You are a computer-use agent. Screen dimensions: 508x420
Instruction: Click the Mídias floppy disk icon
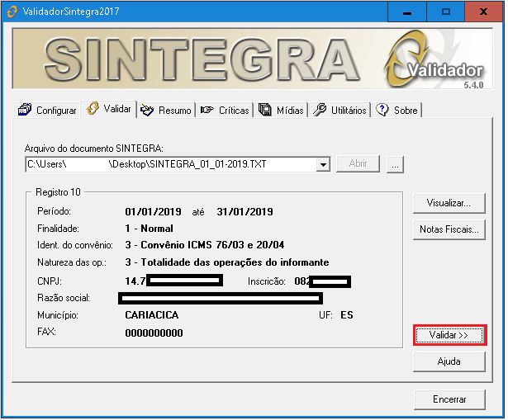[x=265, y=111]
